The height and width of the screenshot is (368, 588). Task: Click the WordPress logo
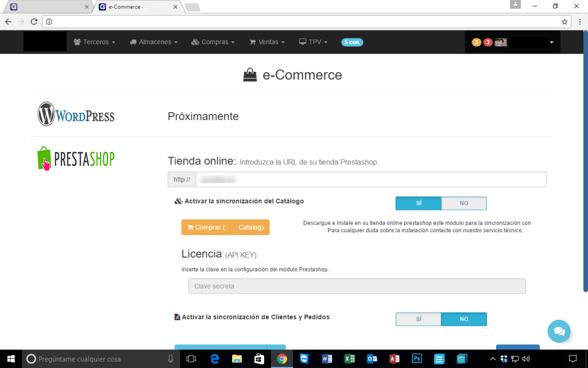coord(76,114)
